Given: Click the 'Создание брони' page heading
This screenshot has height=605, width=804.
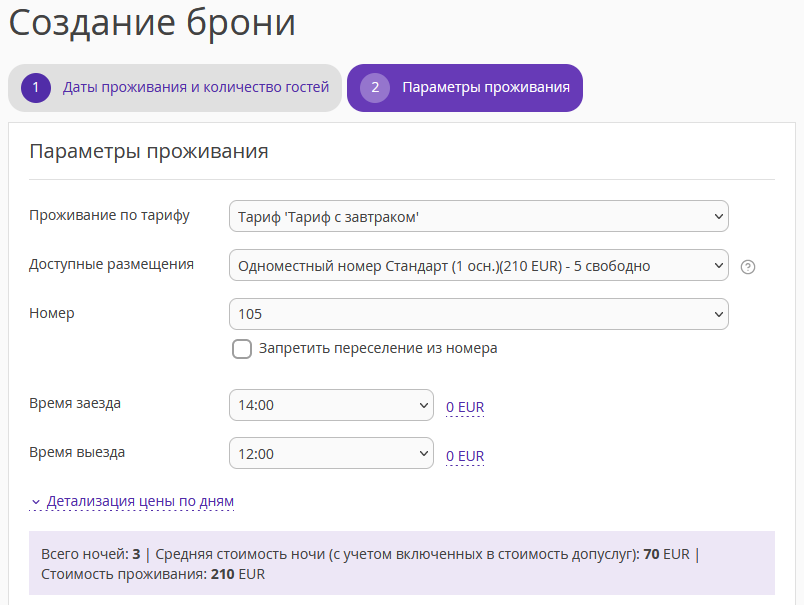Looking at the screenshot, I should [152, 23].
